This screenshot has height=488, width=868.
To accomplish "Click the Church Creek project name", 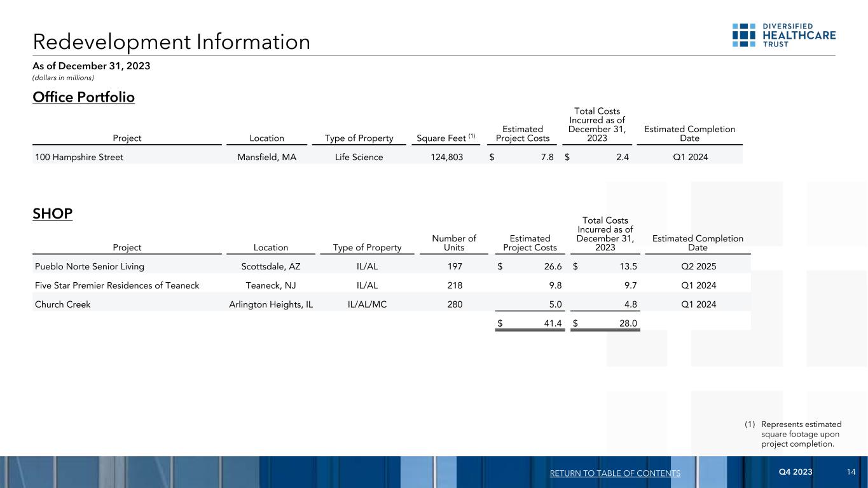I will [63, 304].
